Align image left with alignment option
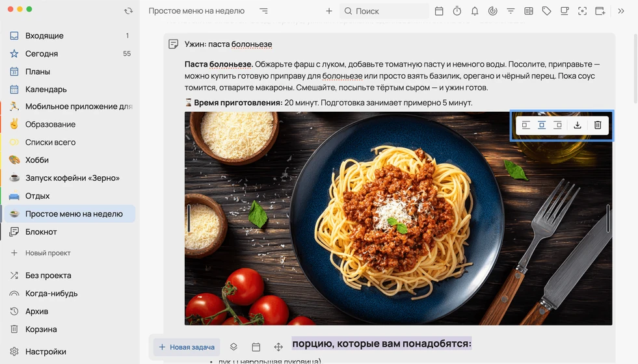The height and width of the screenshot is (364, 638). point(525,125)
